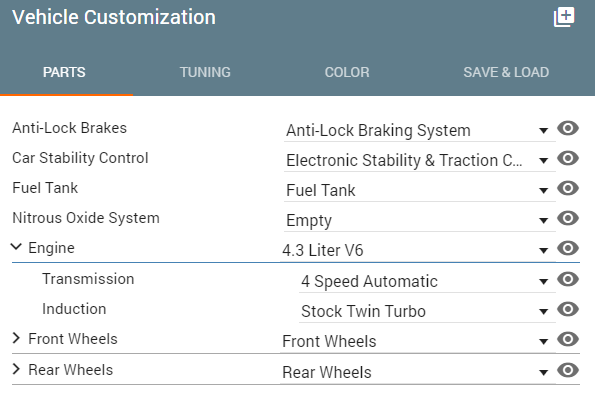Open the Stock Twin Turbo induction dropdown
The width and height of the screenshot is (595, 394).
427,311
